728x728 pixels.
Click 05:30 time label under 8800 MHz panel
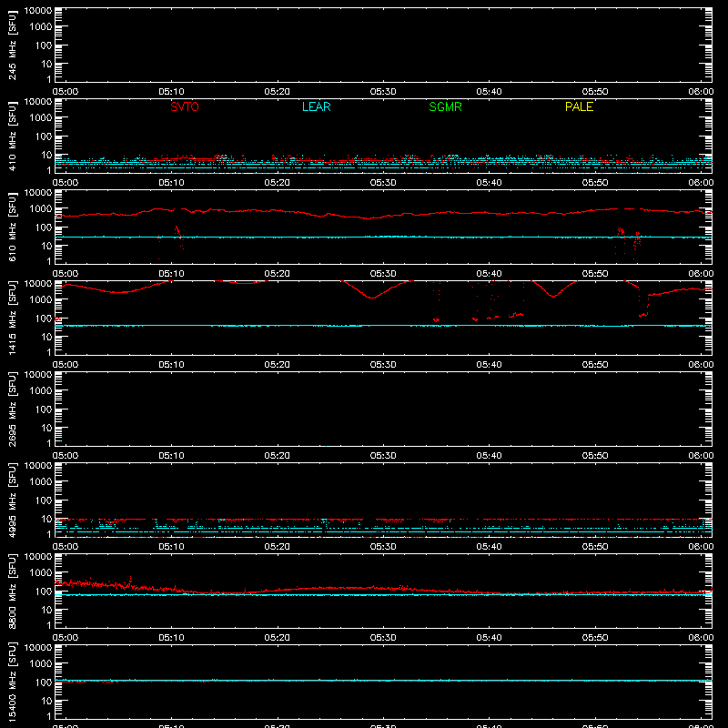[383, 638]
